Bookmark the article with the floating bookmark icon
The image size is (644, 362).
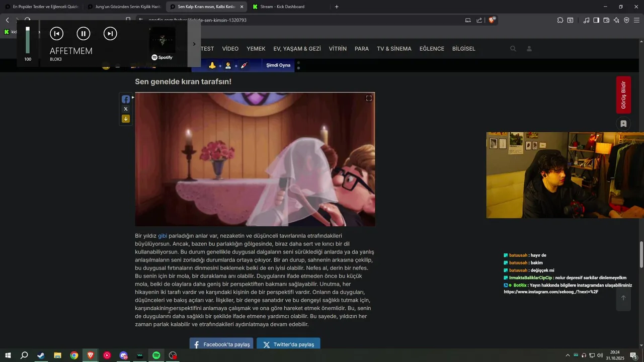coord(623,124)
